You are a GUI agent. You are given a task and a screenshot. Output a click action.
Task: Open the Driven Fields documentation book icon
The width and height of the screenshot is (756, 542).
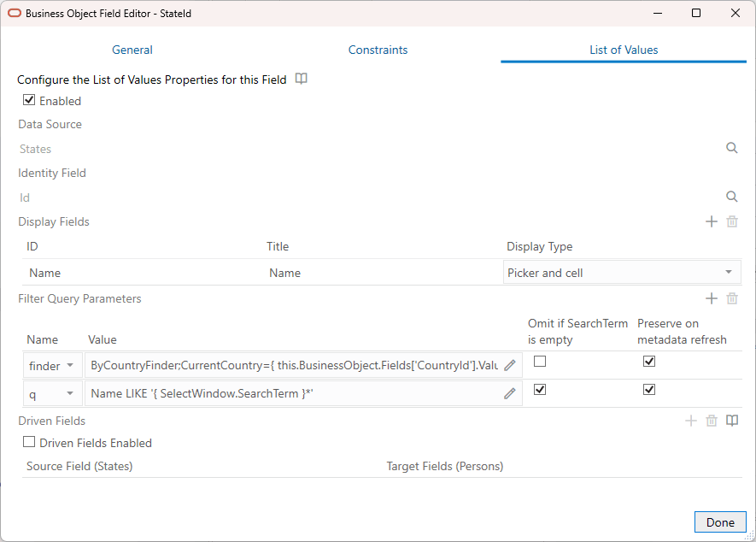tap(732, 420)
